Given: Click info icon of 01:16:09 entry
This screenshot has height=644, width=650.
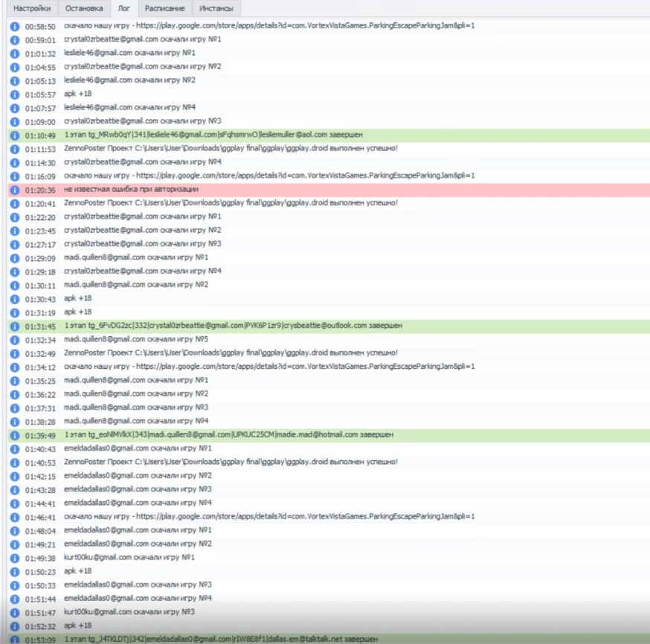Looking at the screenshot, I should (15, 176).
